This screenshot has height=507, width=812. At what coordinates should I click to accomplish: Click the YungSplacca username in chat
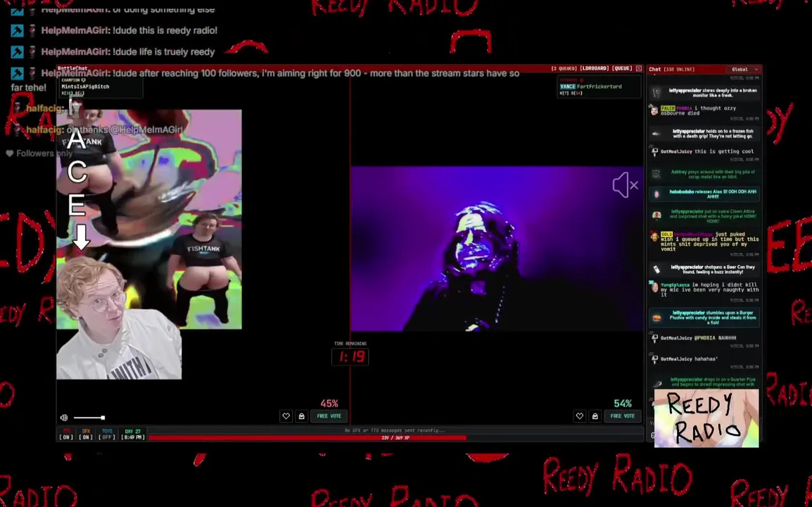point(675,284)
